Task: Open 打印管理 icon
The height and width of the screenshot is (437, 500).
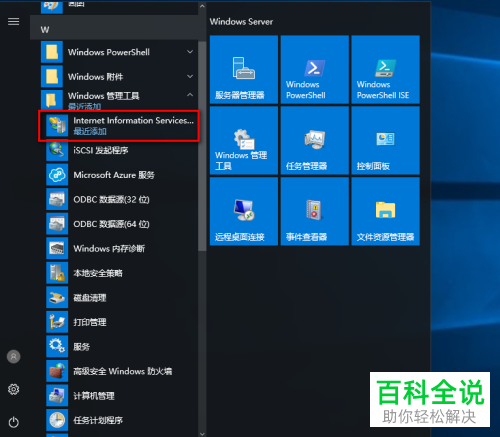Action: tap(57, 322)
